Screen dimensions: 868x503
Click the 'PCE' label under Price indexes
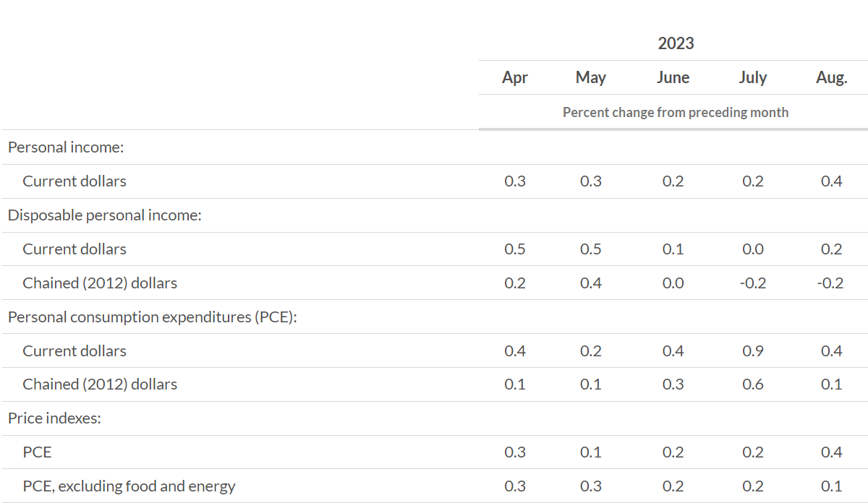[x=37, y=452]
